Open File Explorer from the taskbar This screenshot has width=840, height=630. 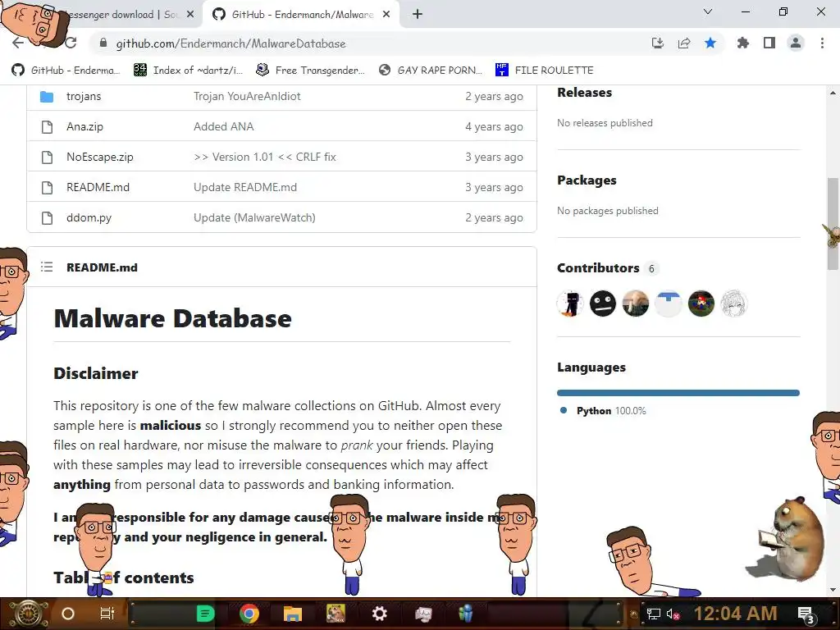[293, 614]
